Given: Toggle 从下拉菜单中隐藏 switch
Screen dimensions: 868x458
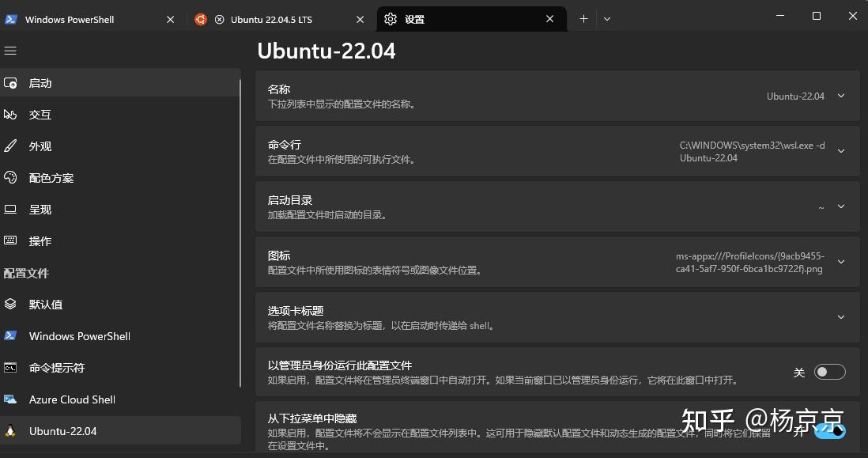Looking at the screenshot, I should coord(830,431).
